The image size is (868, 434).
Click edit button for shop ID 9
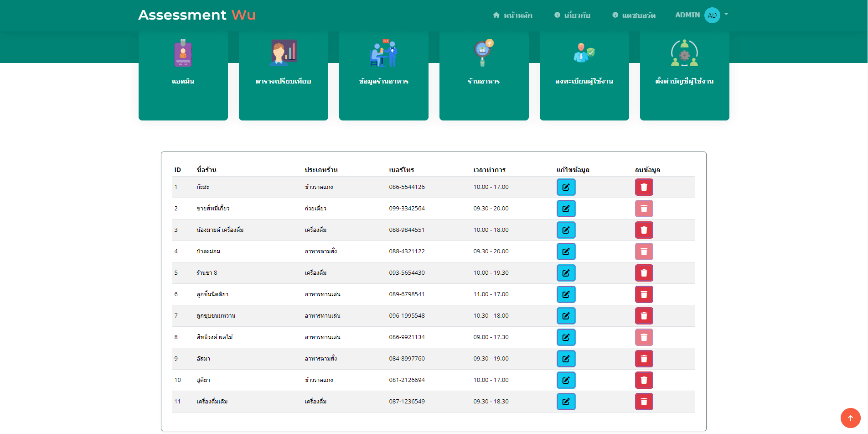(x=566, y=359)
